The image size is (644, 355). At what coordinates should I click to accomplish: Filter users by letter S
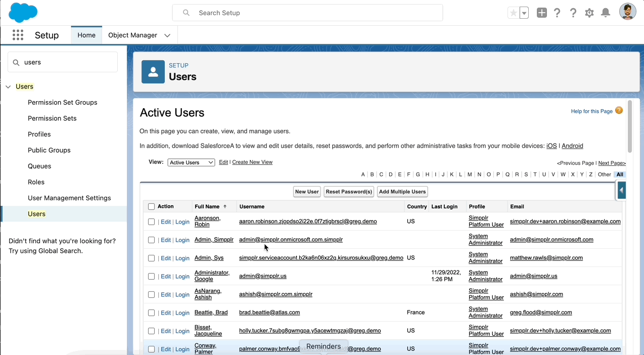click(x=526, y=174)
